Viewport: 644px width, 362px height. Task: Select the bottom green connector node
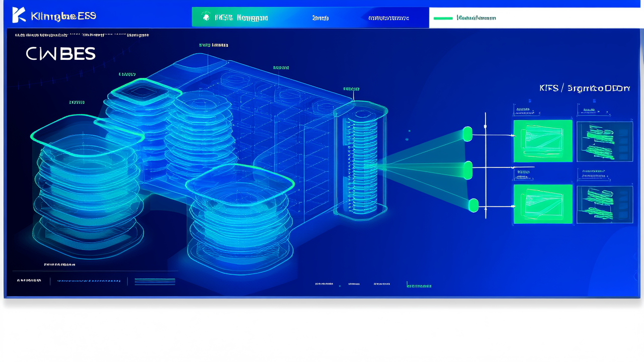473,205
